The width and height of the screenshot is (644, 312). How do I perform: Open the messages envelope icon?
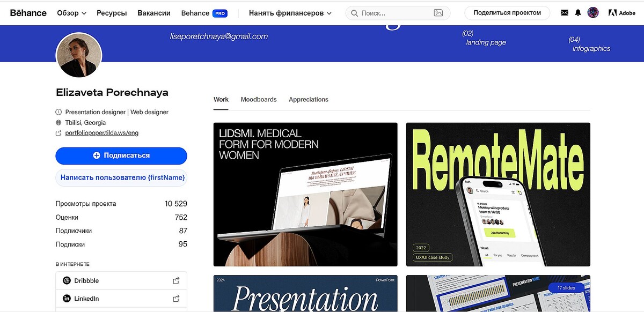tap(564, 12)
